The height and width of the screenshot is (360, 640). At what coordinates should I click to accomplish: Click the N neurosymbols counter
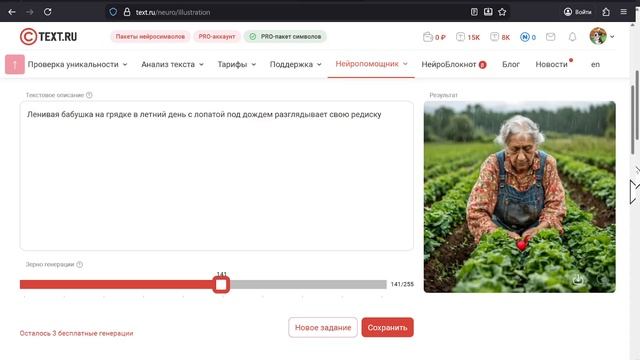(x=528, y=37)
